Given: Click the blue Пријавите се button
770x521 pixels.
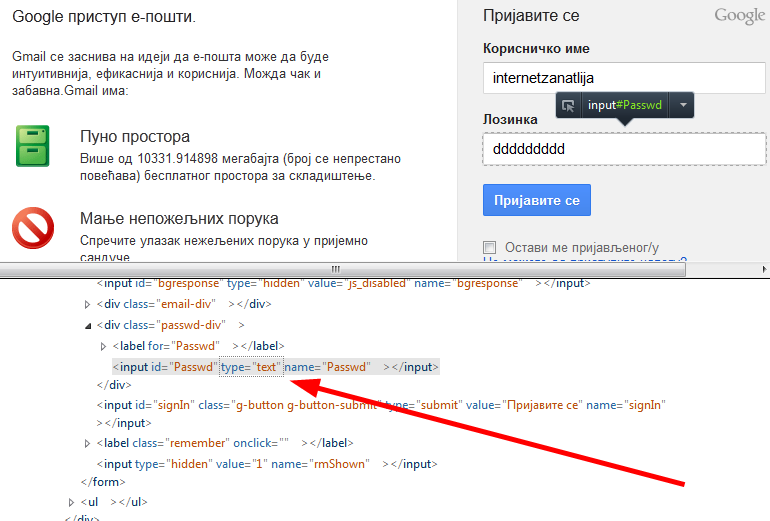Looking at the screenshot, I should [537, 200].
